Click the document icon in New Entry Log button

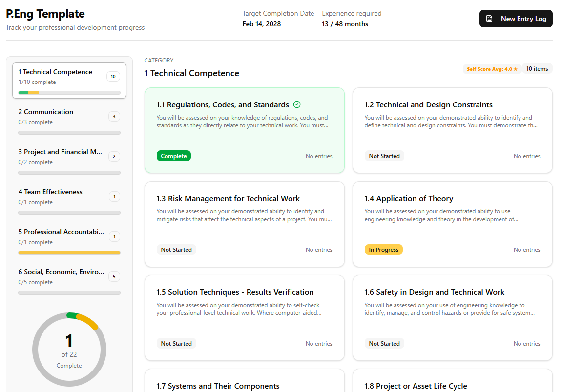click(489, 18)
